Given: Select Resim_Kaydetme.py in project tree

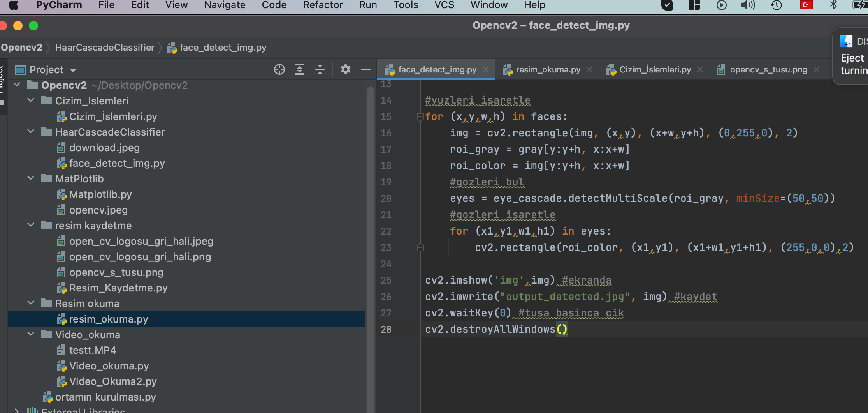Looking at the screenshot, I should point(118,288).
